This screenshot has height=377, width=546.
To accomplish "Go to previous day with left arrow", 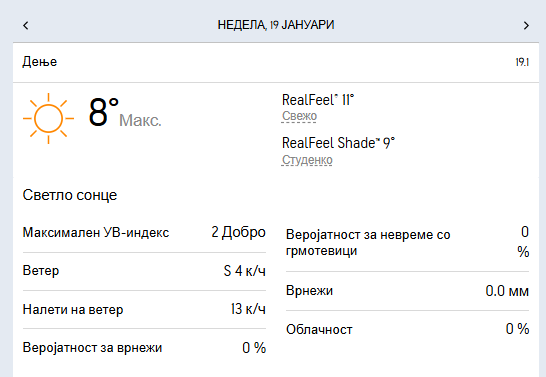I will [25, 25].
